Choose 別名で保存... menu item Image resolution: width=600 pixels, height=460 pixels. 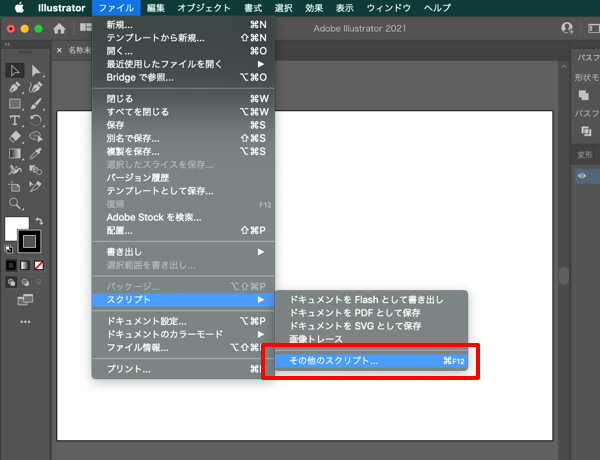[x=183, y=138]
